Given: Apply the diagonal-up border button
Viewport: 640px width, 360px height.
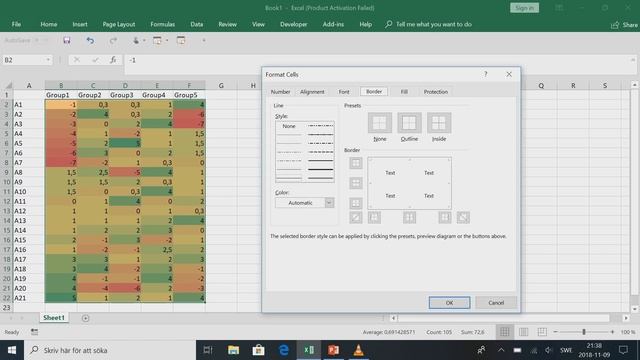Looking at the screenshot, I should point(356,218).
